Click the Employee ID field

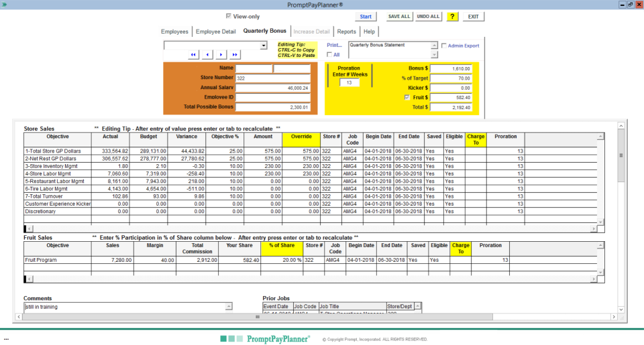(x=273, y=97)
